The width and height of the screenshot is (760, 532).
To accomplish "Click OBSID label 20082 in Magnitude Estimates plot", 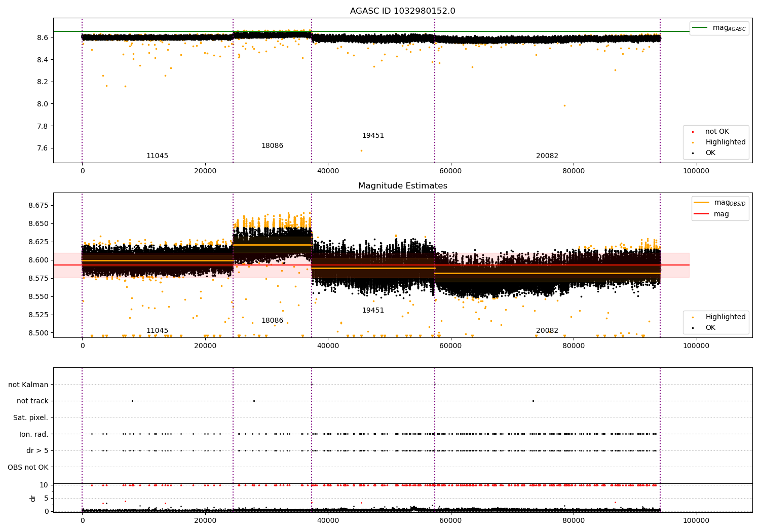I will click(x=547, y=331).
